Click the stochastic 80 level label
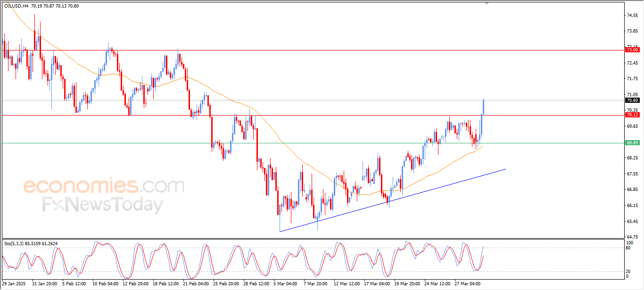The height and width of the screenshot is (290, 644). [628, 248]
